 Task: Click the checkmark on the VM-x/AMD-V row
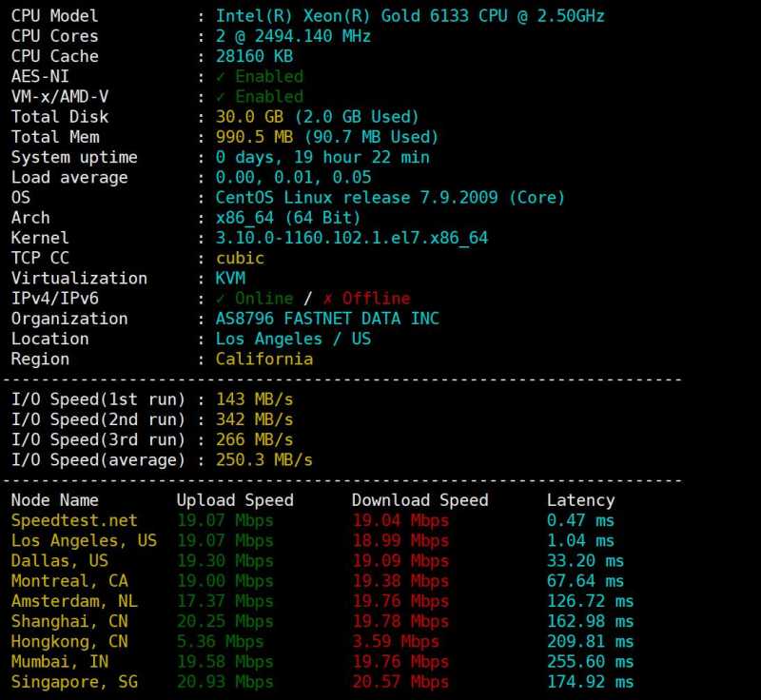pos(221,97)
